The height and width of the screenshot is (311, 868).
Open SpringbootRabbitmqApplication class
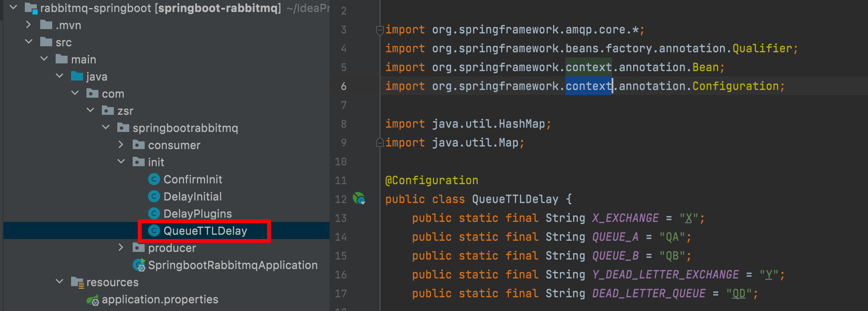(233, 265)
